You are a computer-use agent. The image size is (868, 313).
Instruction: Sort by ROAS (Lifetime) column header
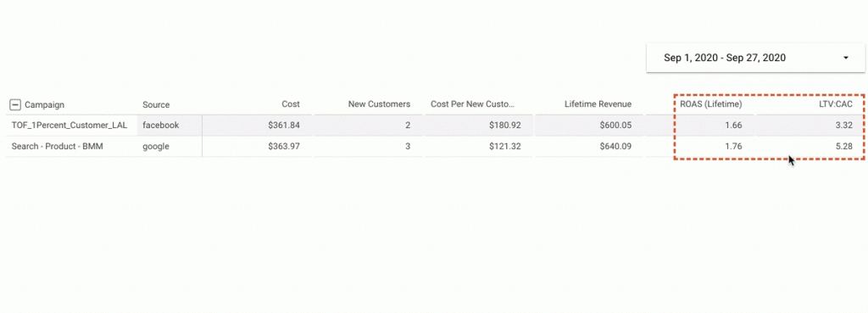[711, 103]
